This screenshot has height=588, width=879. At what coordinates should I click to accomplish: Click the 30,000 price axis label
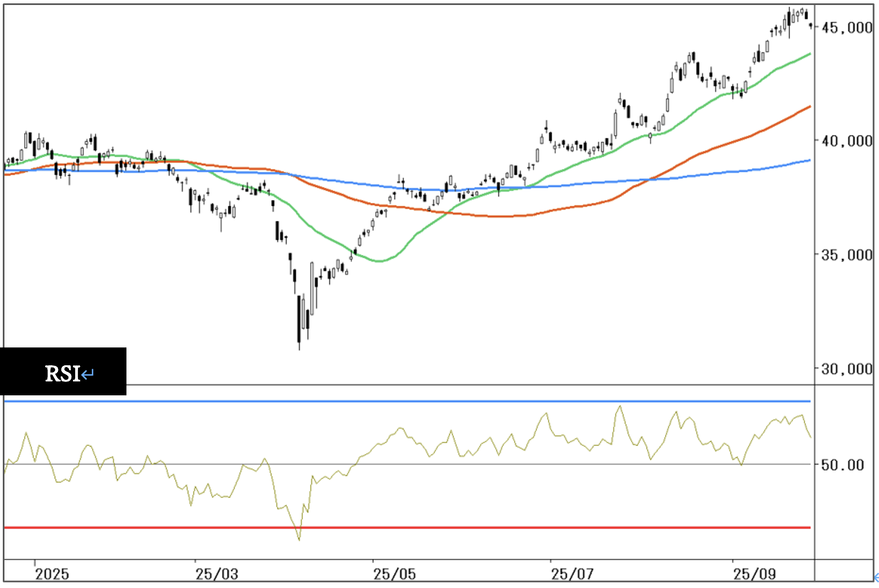[847, 369]
